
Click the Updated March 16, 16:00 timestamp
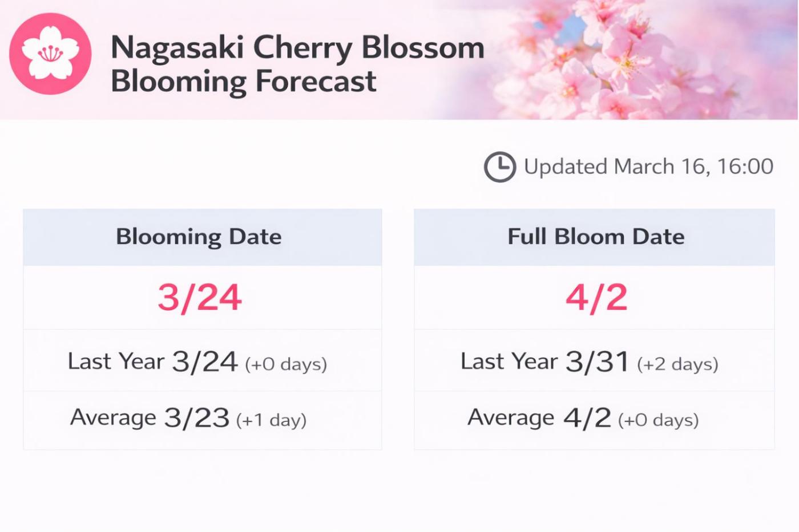tap(648, 166)
